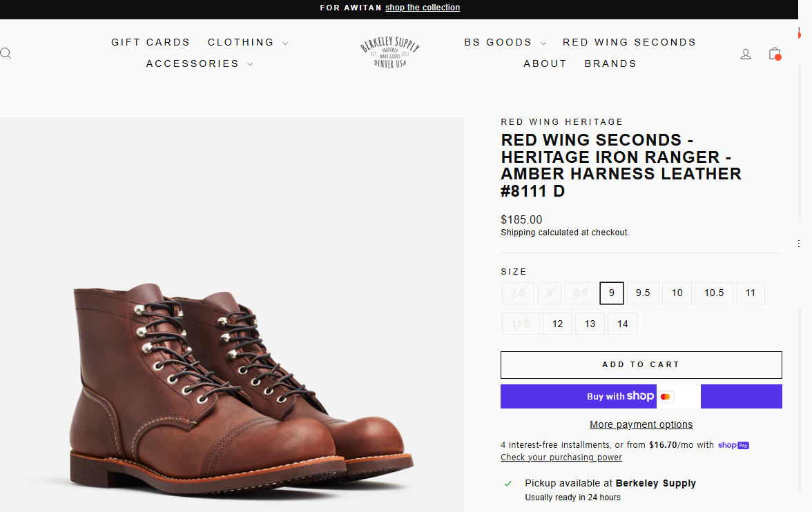Click Check your purchasing power link
The height and width of the screenshot is (512, 812).
561,457
